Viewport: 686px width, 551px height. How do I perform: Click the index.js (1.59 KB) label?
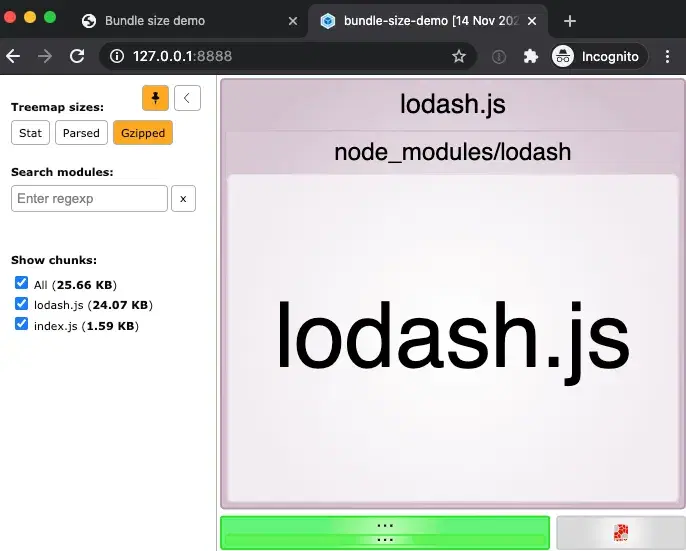tap(86, 326)
